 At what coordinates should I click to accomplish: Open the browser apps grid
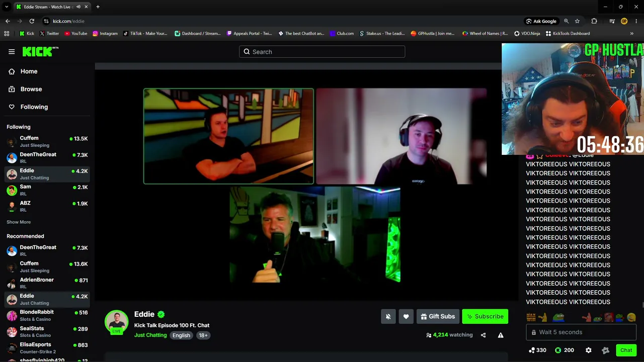click(x=7, y=34)
